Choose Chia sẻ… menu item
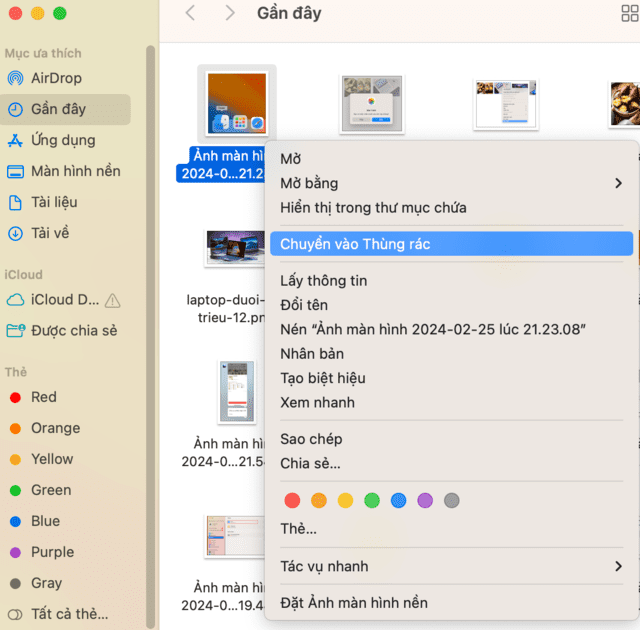 [x=451, y=464]
